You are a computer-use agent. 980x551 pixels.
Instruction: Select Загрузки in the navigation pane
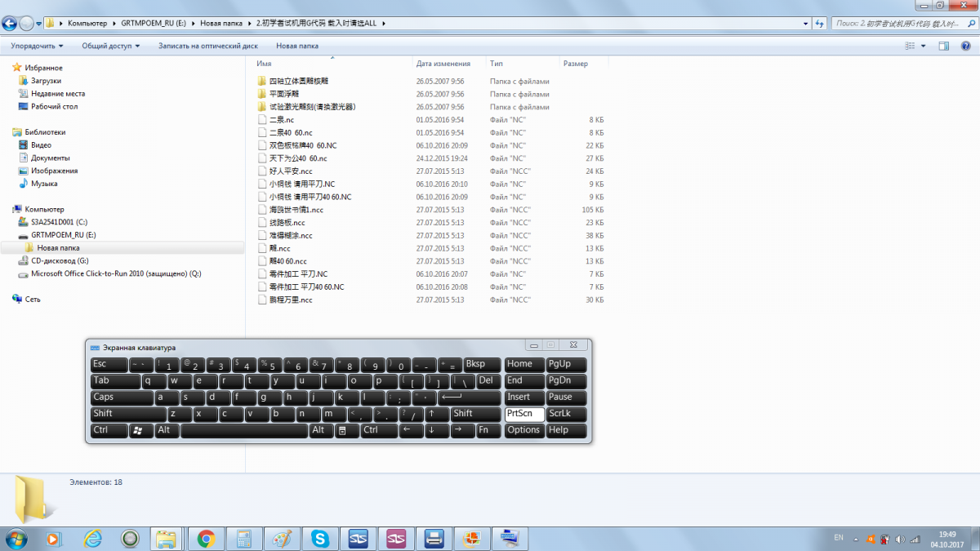pyautogui.click(x=46, y=81)
